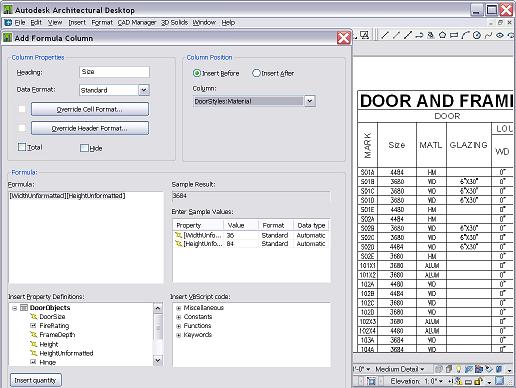Image resolution: width=516 pixels, height=388 pixels.
Task: Click the ellipse tool icon in toolbar
Action: click(499, 35)
